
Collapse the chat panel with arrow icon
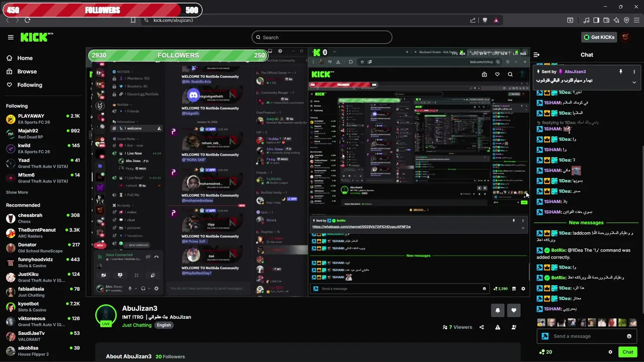[x=536, y=55]
